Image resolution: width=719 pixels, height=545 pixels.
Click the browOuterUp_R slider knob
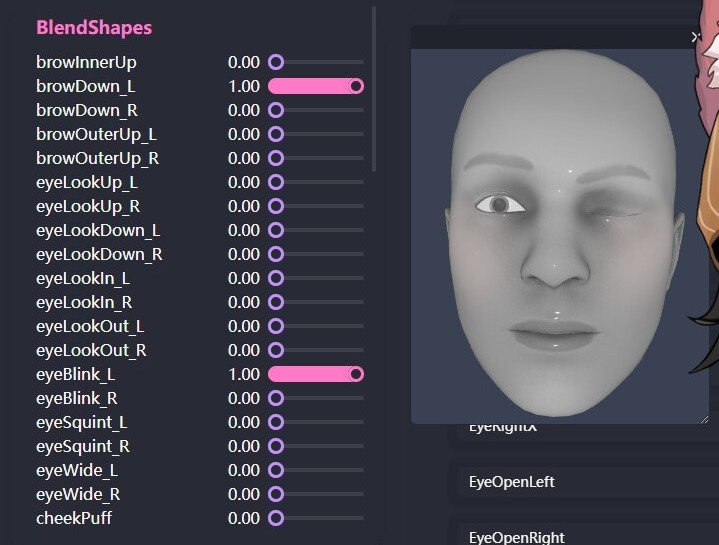tap(276, 158)
